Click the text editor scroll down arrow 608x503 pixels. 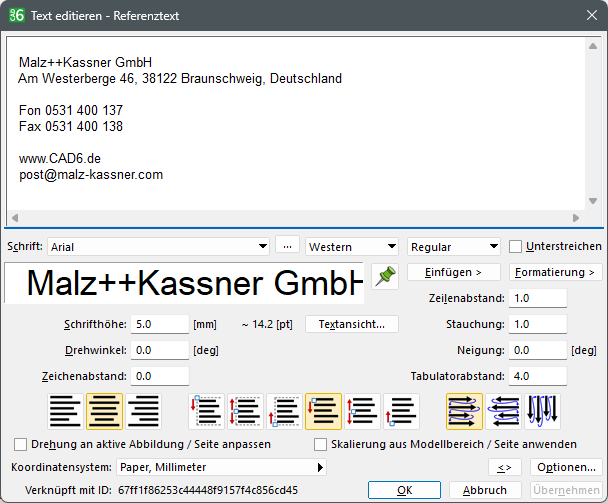pyautogui.click(x=593, y=201)
